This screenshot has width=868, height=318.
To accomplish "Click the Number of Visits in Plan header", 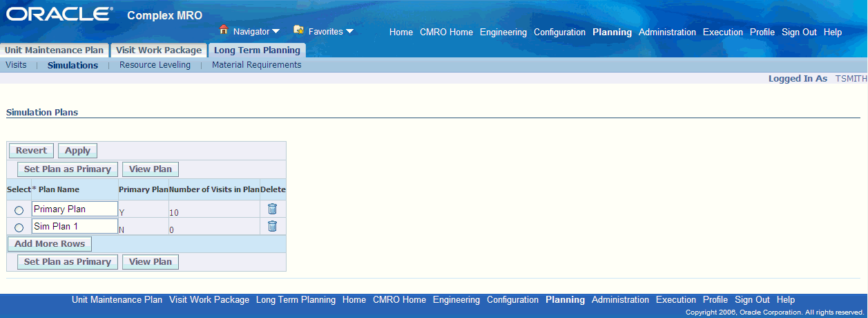I will click(x=214, y=189).
